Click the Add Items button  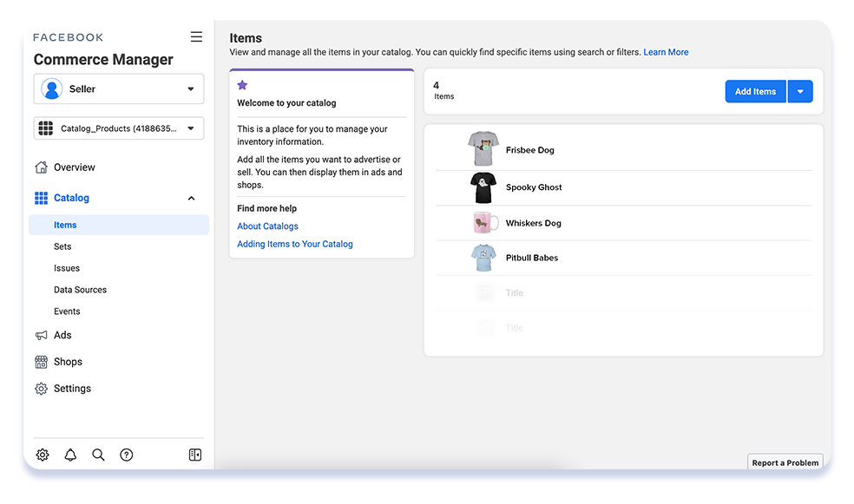[755, 91]
